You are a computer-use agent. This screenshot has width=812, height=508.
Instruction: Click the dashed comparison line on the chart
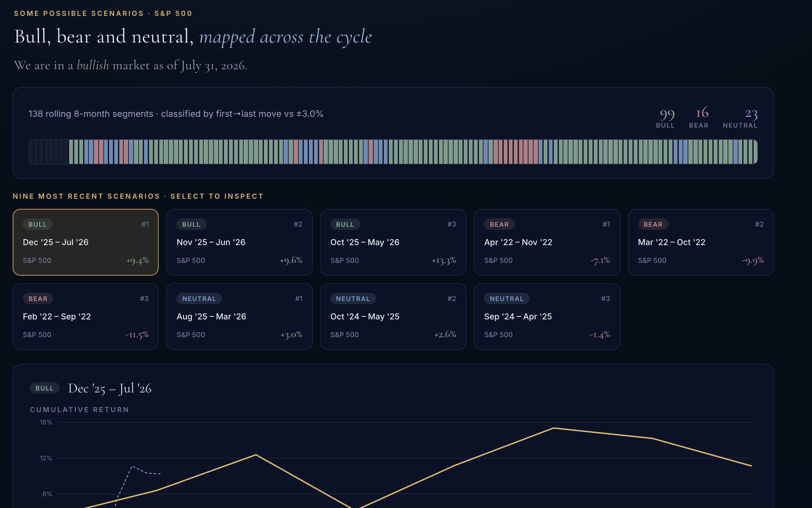click(x=133, y=467)
